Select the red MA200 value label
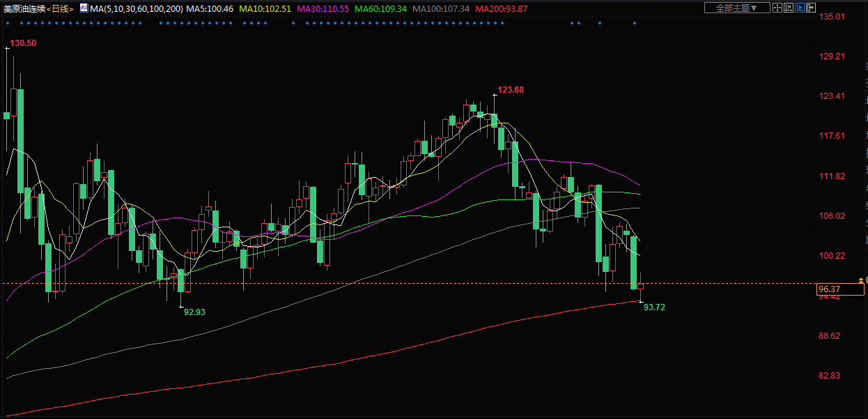868x419 pixels. 501,8
